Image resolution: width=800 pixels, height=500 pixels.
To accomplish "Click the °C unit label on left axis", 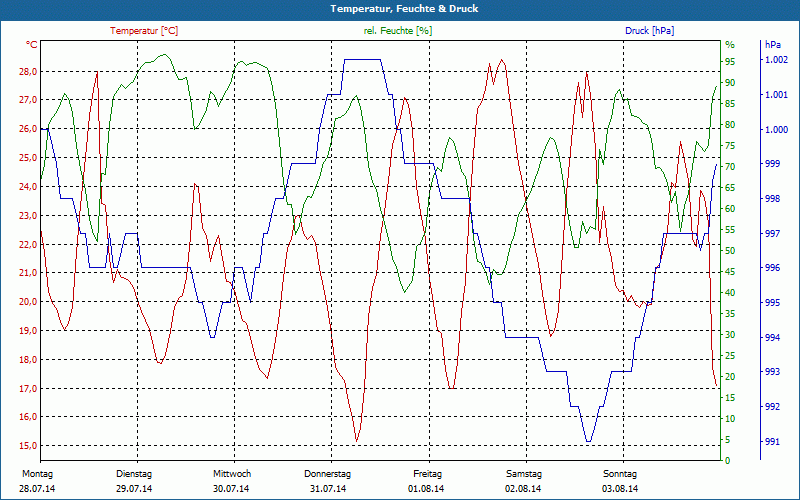I will pos(31,45).
